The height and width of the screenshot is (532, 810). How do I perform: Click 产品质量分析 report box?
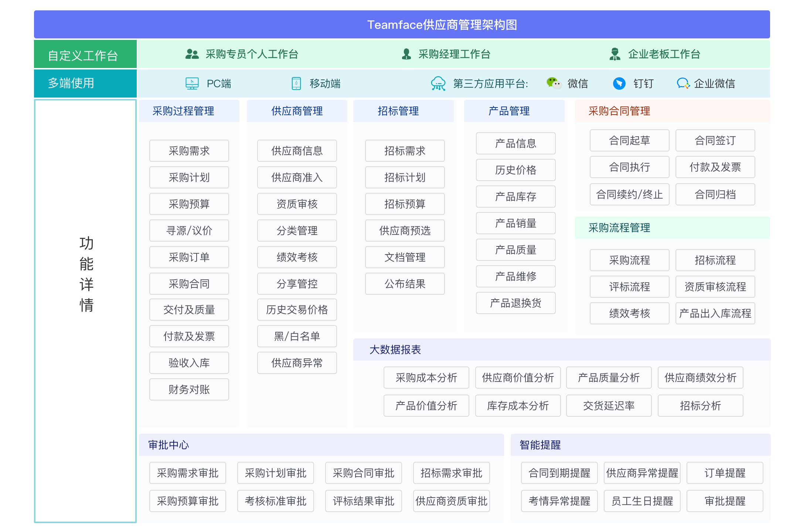(x=609, y=378)
